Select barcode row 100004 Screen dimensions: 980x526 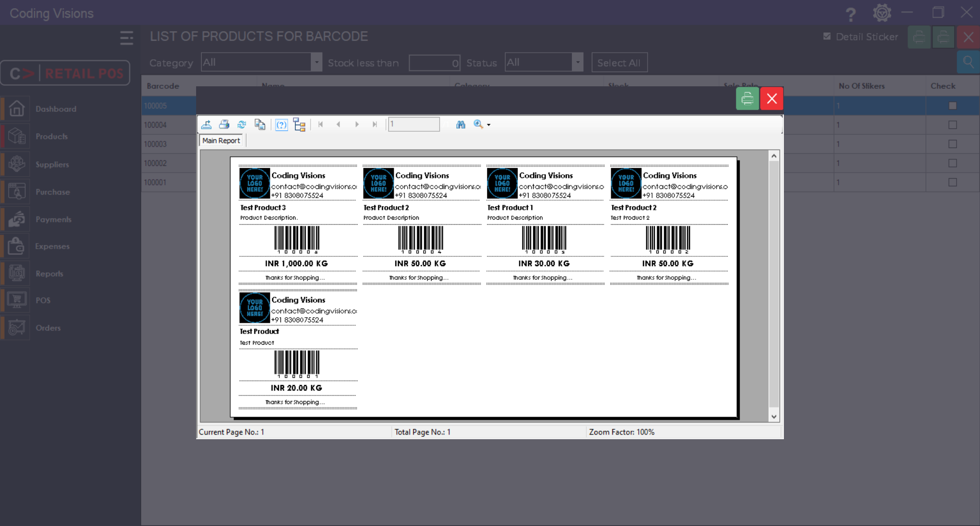click(560, 125)
